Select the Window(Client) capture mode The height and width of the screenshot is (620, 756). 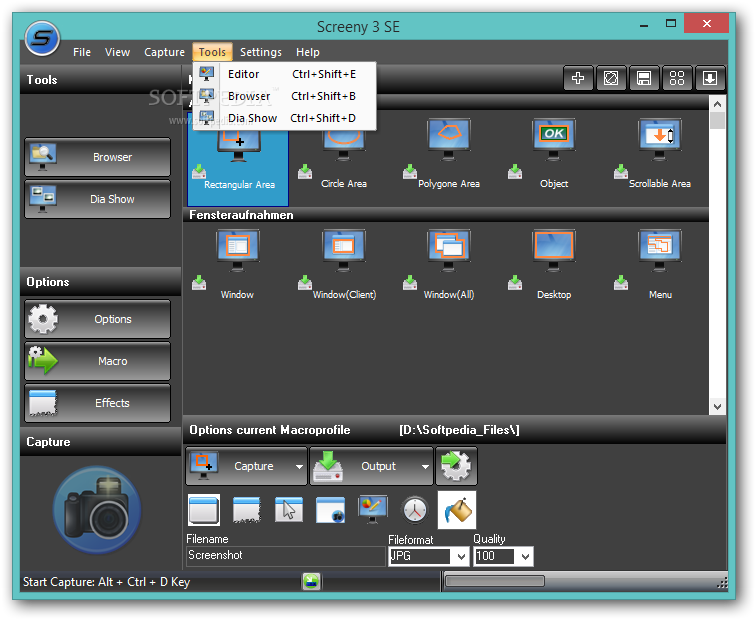(344, 265)
